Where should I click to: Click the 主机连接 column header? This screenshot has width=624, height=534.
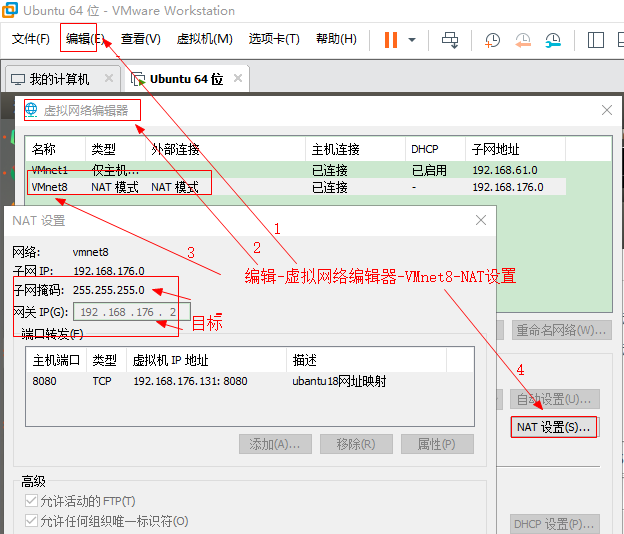355,149
